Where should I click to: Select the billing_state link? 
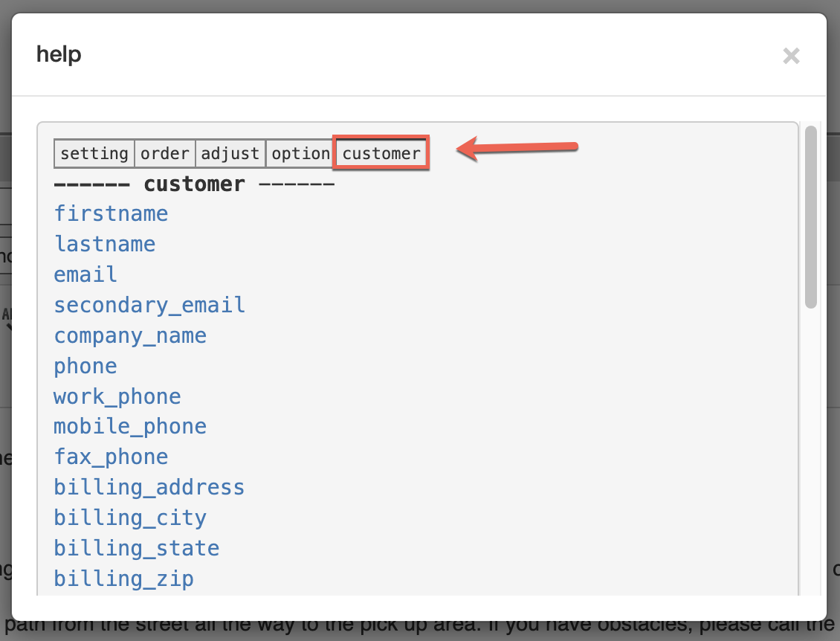pos(137,549)
